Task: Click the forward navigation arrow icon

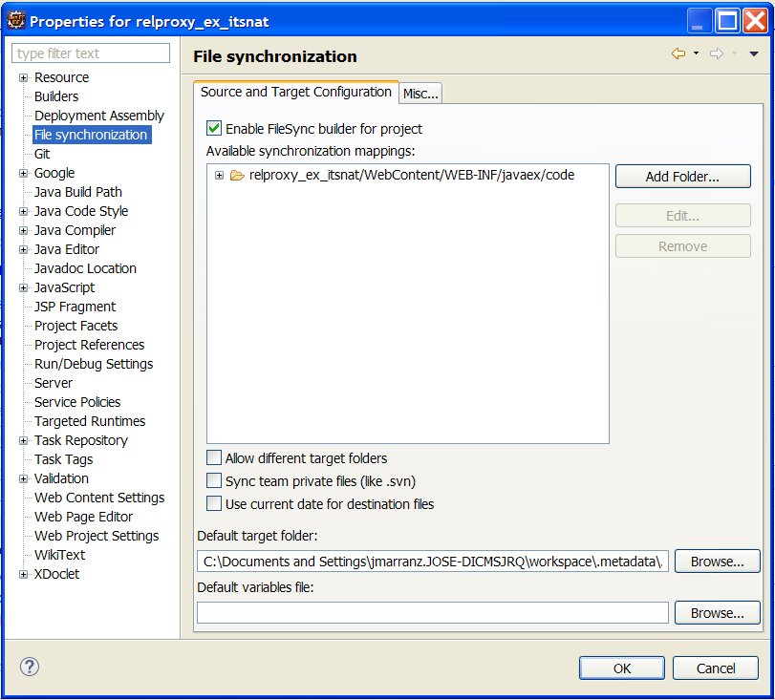Action: pos(716,54)
